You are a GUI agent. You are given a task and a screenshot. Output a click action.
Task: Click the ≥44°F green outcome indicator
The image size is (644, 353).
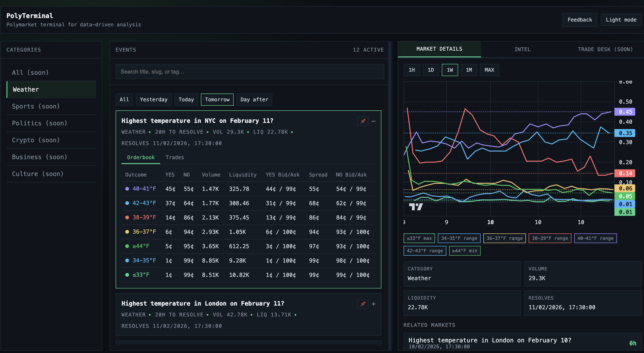pyautogui.click(x=127, y=246)
